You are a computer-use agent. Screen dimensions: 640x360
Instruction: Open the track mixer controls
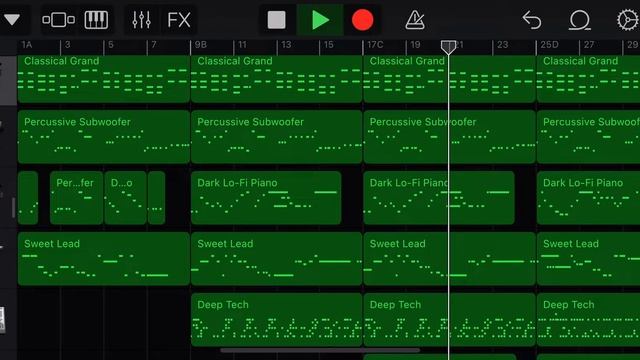coord(141,20)
